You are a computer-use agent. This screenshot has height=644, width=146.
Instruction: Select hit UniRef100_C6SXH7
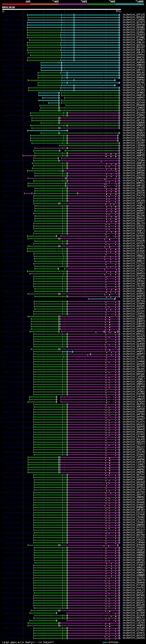[x=134, y=143]
